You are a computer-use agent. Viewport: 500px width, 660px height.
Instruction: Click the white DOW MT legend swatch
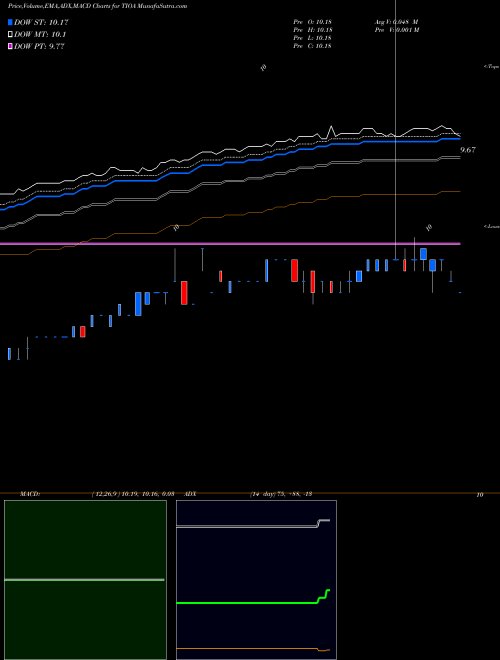click(10, 34)
